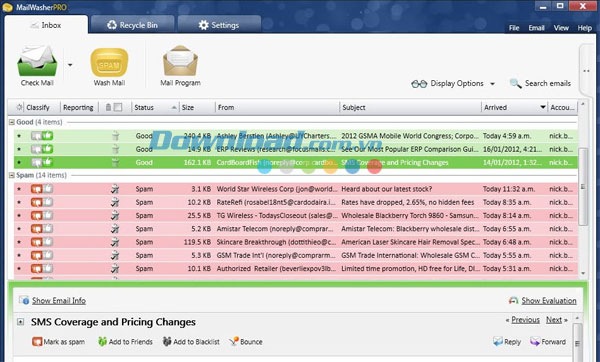Click the Forward button
This screenshot has width=600, height=362.
point(548,342)
